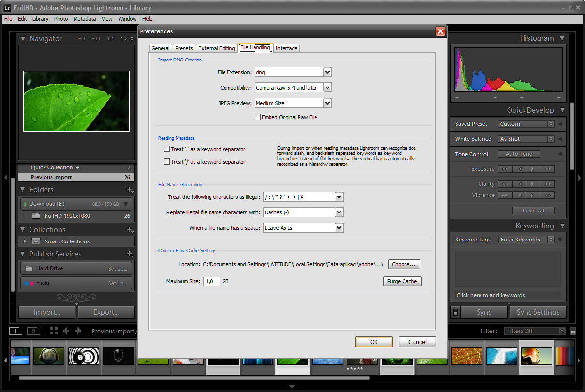The width and height of the screenshot is (585, 392).
Task: Click the Maximum Size input field
Action: click(211, 281)
